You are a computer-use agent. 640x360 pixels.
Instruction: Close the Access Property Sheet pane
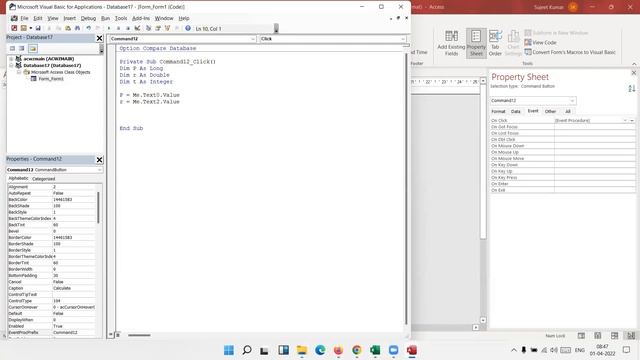pyautogui.click(x=633, y=73)
